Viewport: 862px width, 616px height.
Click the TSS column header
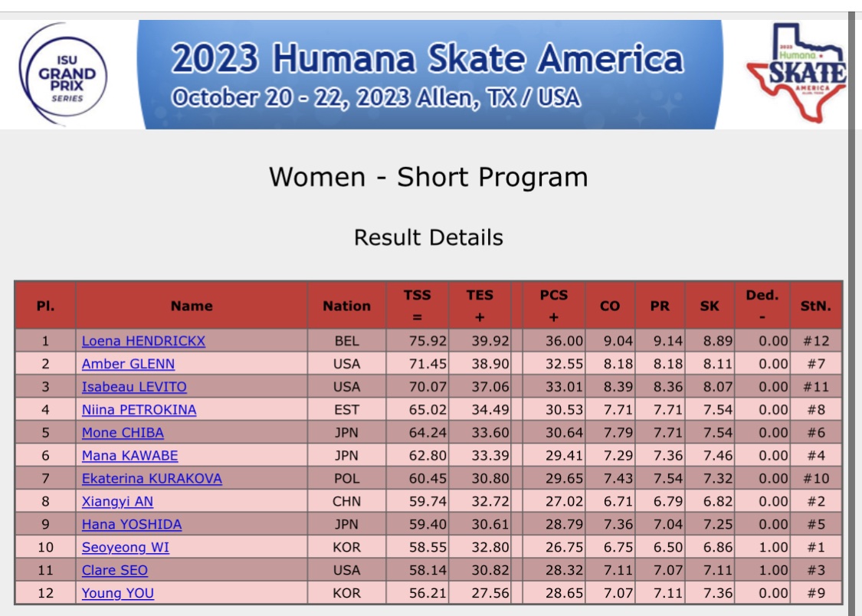[418, 306]
